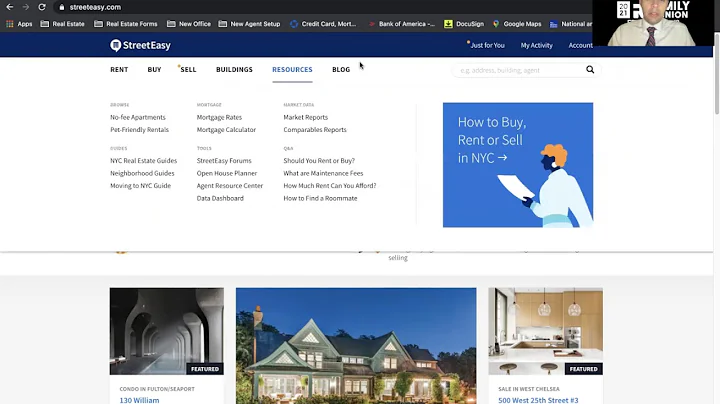Reload the page with refresh icon

42,7
